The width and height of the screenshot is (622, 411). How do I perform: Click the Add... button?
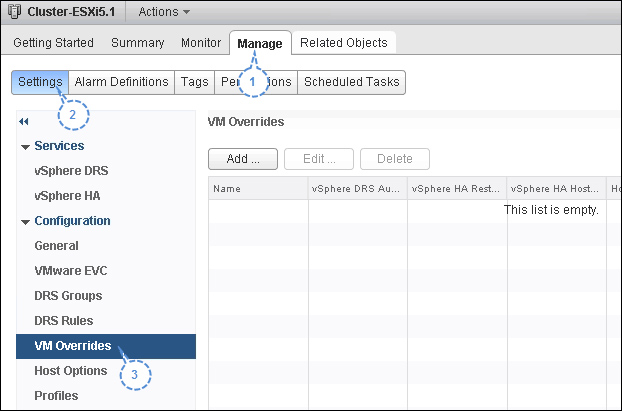pos(243,159)
